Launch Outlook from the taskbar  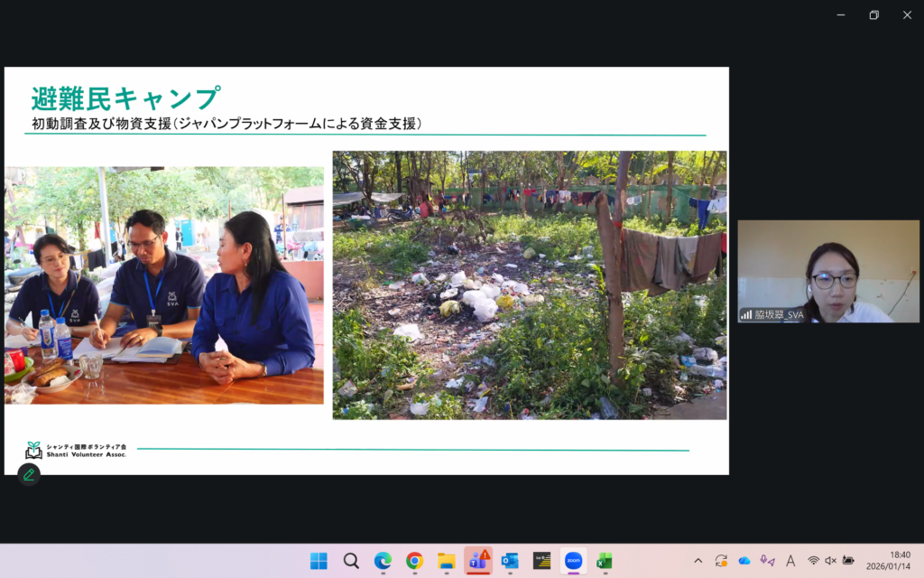point(510,561)
